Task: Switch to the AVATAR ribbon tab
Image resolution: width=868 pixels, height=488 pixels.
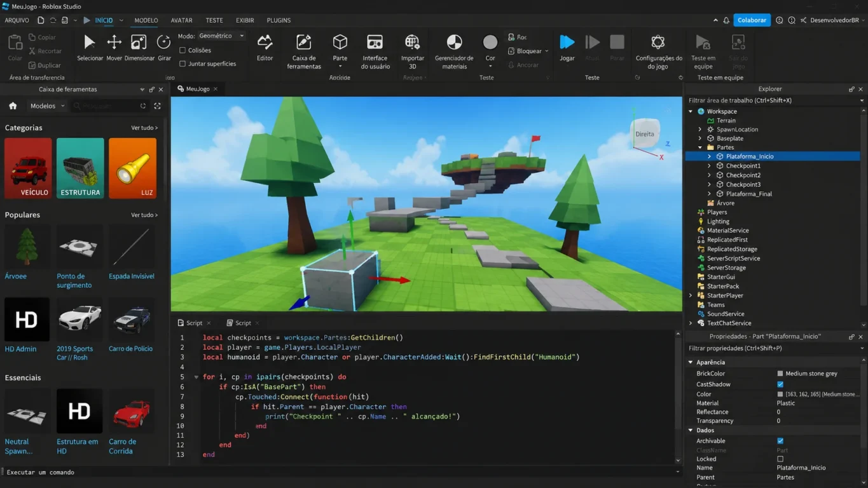Action: tap(181, 20)
